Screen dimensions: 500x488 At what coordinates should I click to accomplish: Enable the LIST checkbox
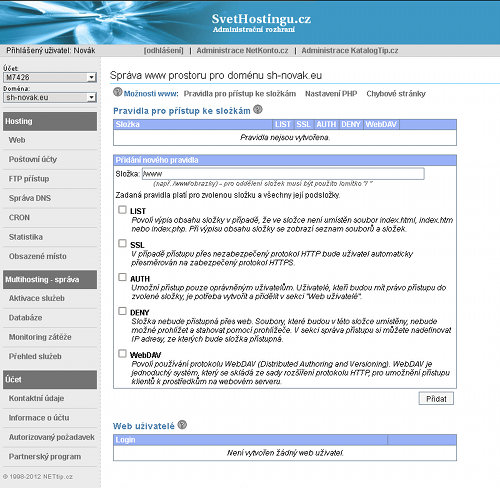(122, 210)
